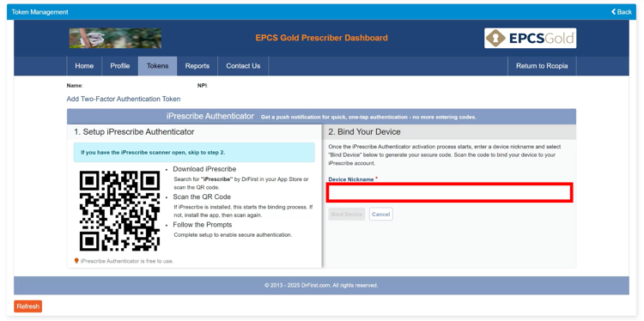Click the Bind Device button
The height and width of the screenshot is (321, 644).
click(347, 215)
